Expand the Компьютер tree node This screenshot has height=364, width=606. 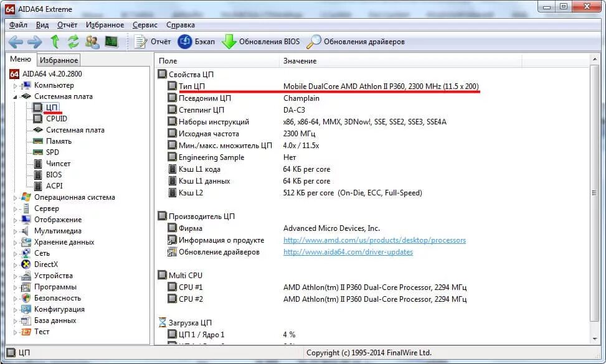(x=15, y=86)
